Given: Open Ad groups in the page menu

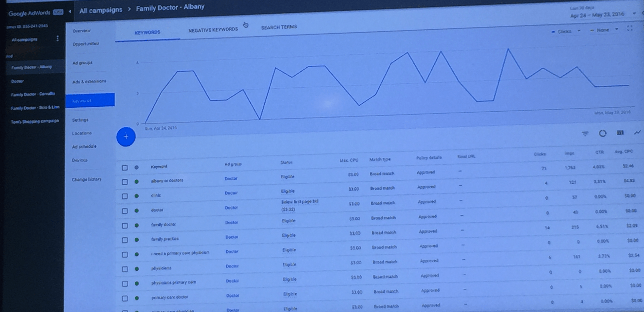Looking at the screenshot, I should pos(83,63).
